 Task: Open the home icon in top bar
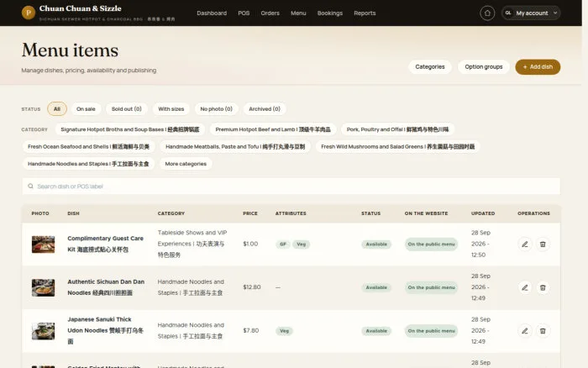coord(487,13)
